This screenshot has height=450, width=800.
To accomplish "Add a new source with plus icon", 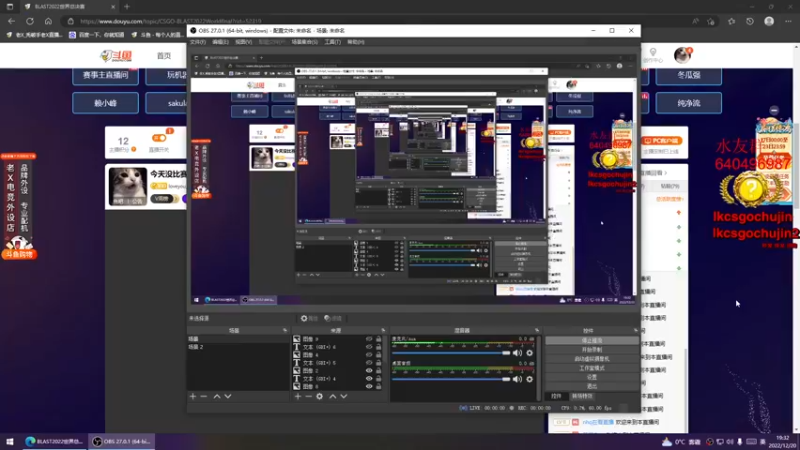I will coord(298,396).
